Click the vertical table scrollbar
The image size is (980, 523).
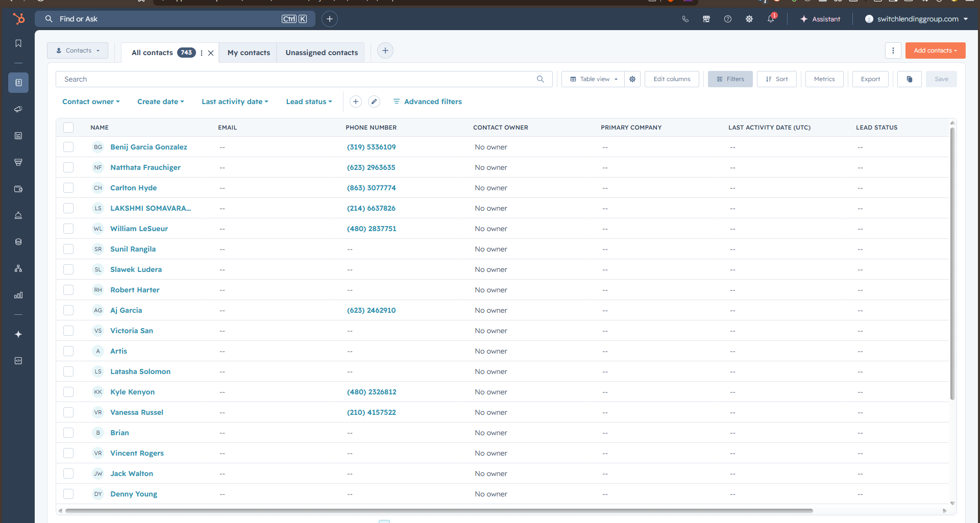(x=952, y=263)
